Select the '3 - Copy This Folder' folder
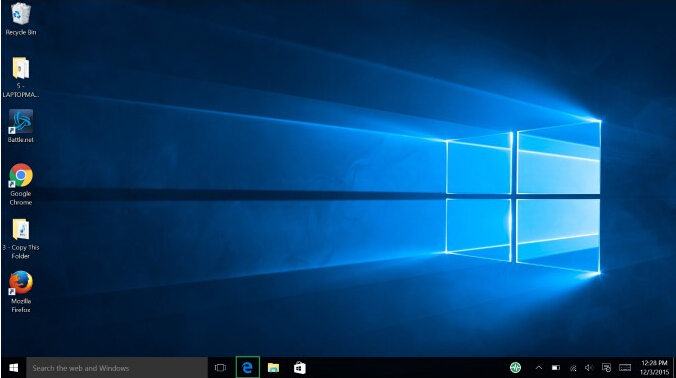 coord(20,238)
